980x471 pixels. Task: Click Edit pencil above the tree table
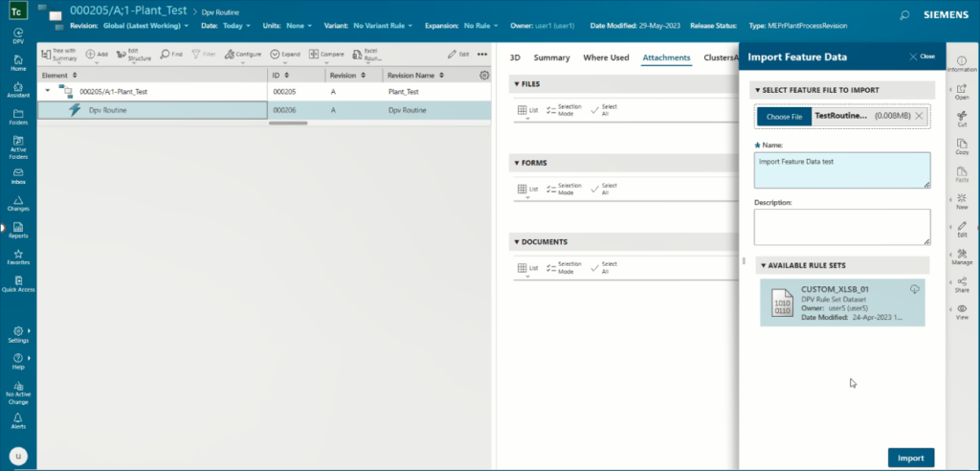(x=458, y=55)
